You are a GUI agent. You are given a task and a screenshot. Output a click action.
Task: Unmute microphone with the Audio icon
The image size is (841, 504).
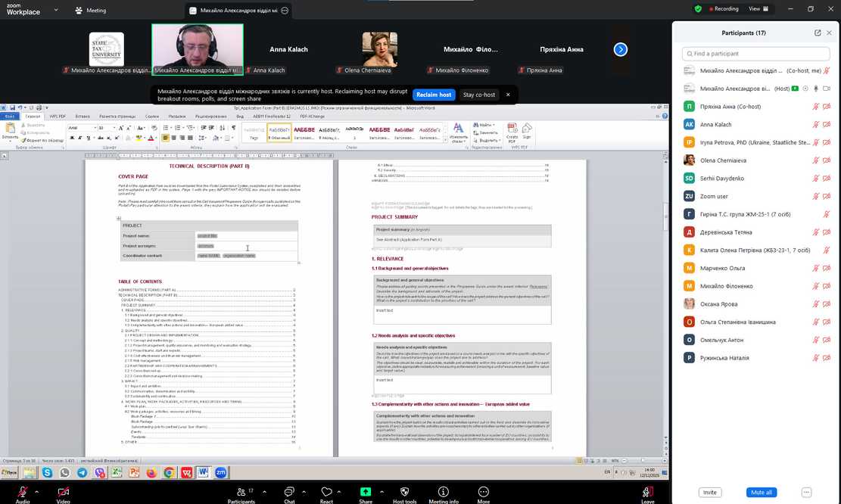coord(22,492)
